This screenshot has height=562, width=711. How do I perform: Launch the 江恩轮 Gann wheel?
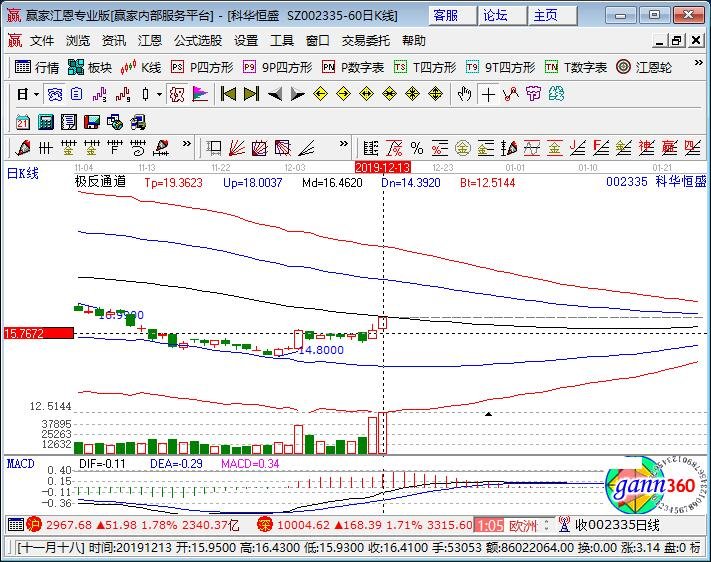(x=644, y=68)
